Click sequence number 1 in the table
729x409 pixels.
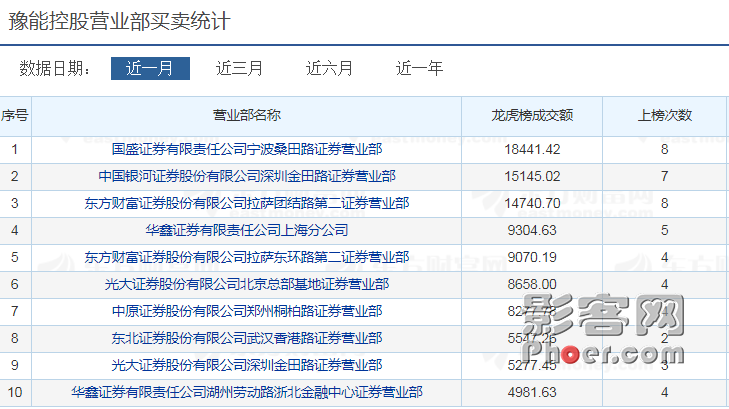tap(14, 149)
